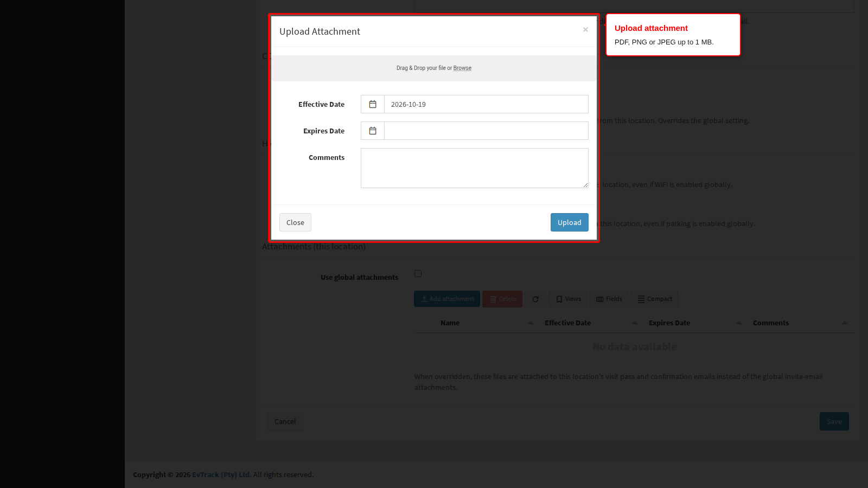Toggle the Use global attachments checkbox
Screen dimensions: 868x488
(418, 274)
